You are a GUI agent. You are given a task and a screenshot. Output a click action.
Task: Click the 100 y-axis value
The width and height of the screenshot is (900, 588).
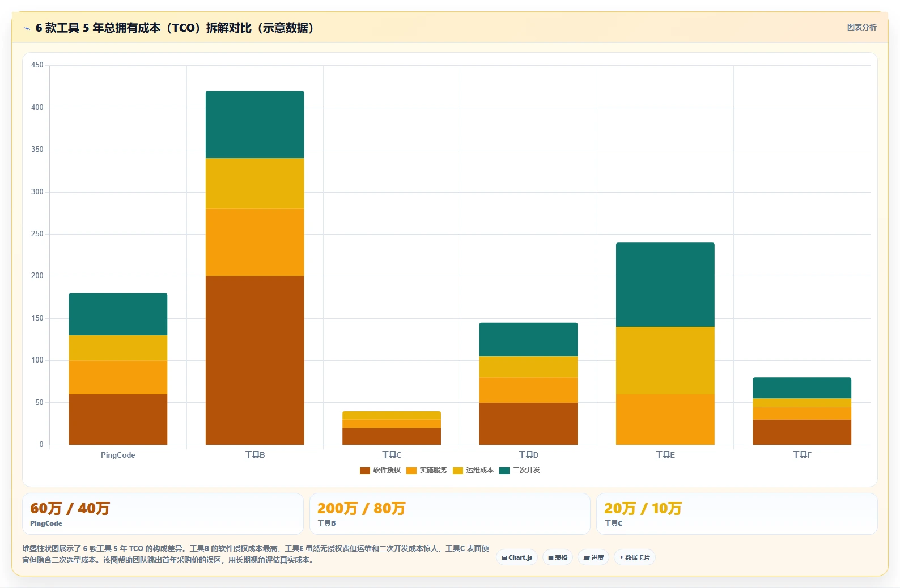click(37, 360)
